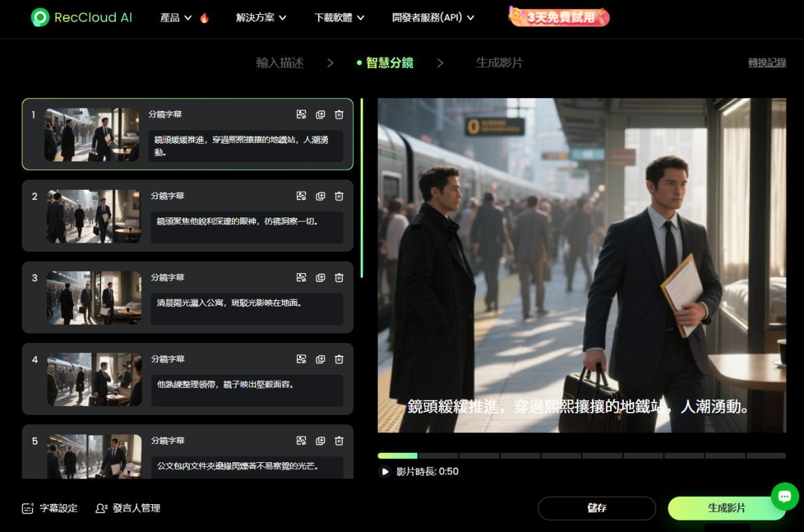Open the 解決方案 dropdown

point(261,18)
